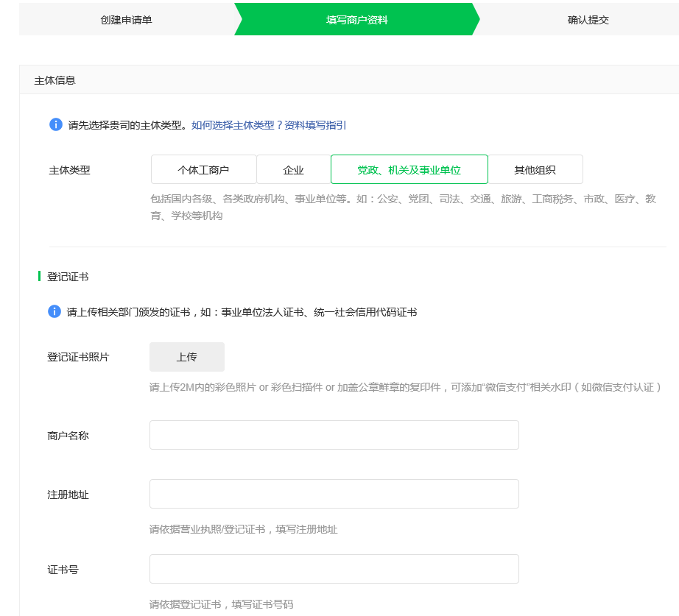
Task: Click the 证书号 input field
Action: 334,569
